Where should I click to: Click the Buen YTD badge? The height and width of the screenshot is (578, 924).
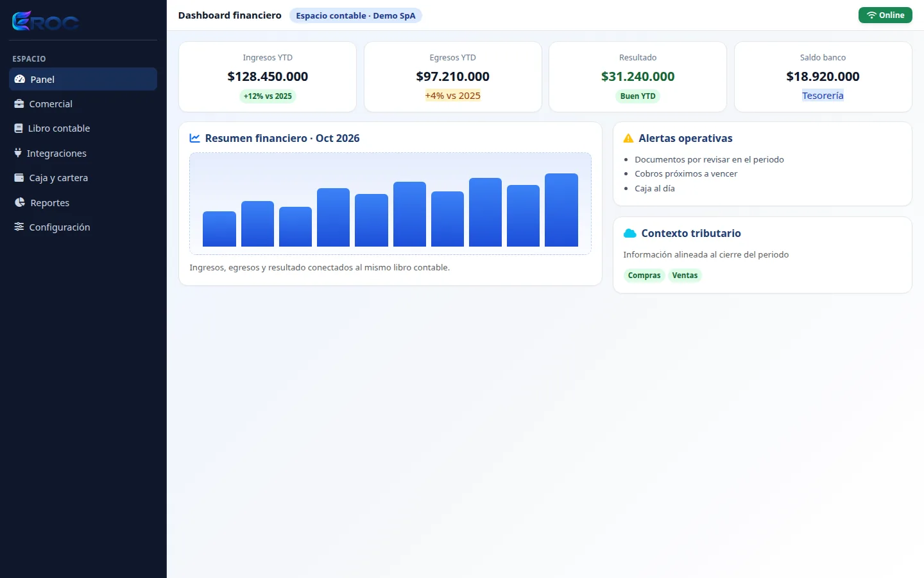(638, 96)
